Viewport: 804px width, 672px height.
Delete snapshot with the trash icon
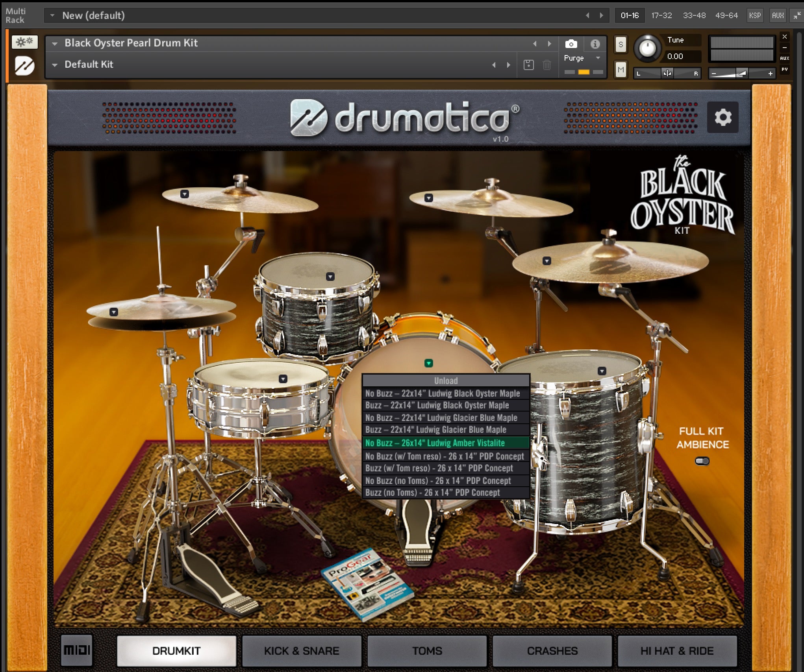click(546, 65)
